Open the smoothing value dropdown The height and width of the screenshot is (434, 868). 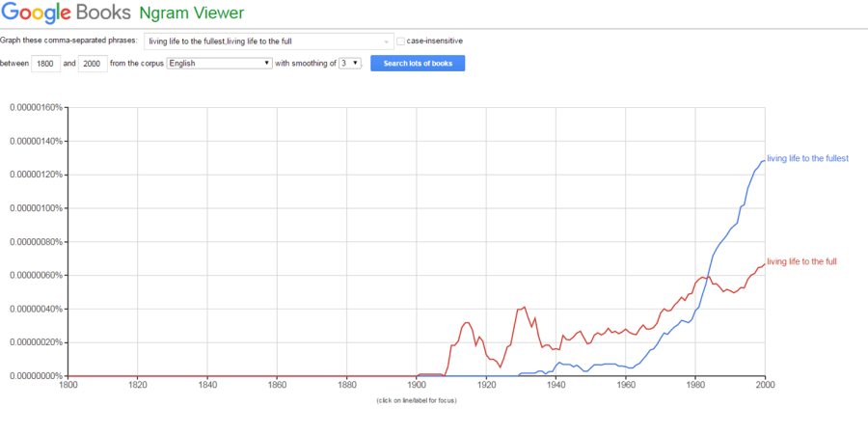tap(349, 64)
